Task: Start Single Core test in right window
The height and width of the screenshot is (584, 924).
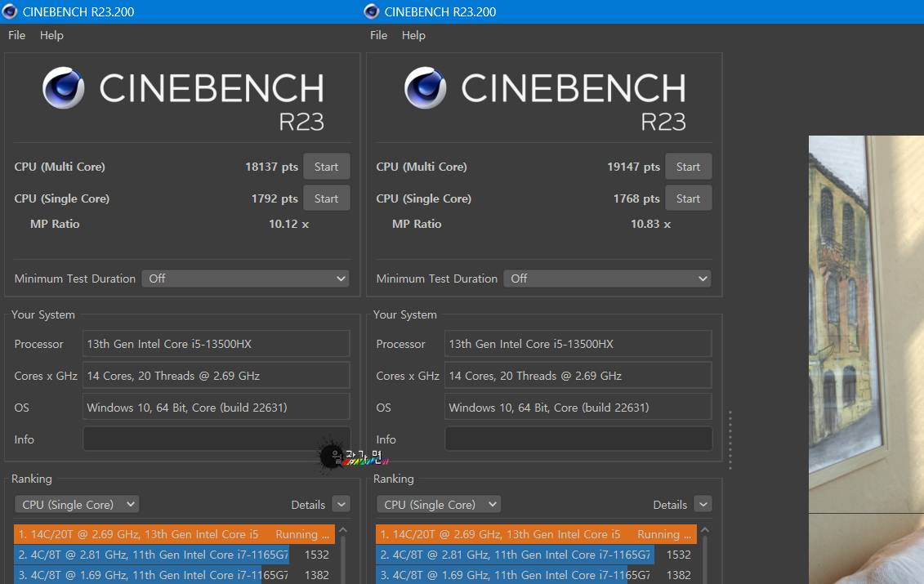Action: 688,198
